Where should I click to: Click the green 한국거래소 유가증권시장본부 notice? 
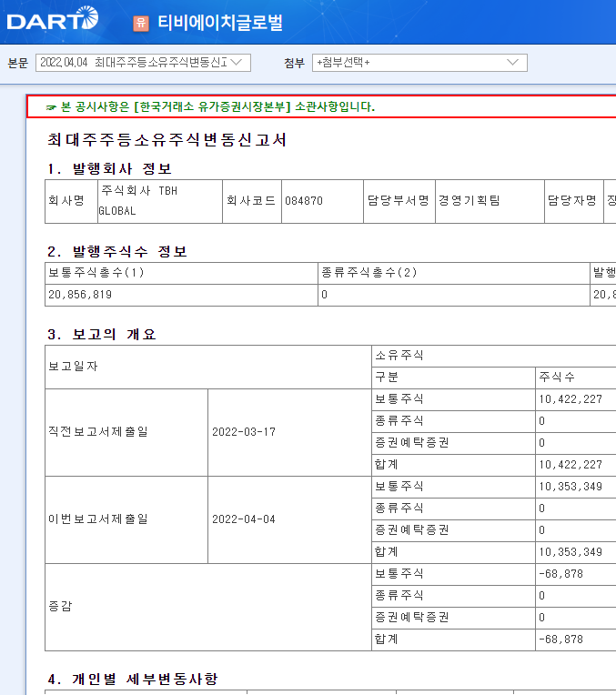pyautogui.click(x=210, y=106)
